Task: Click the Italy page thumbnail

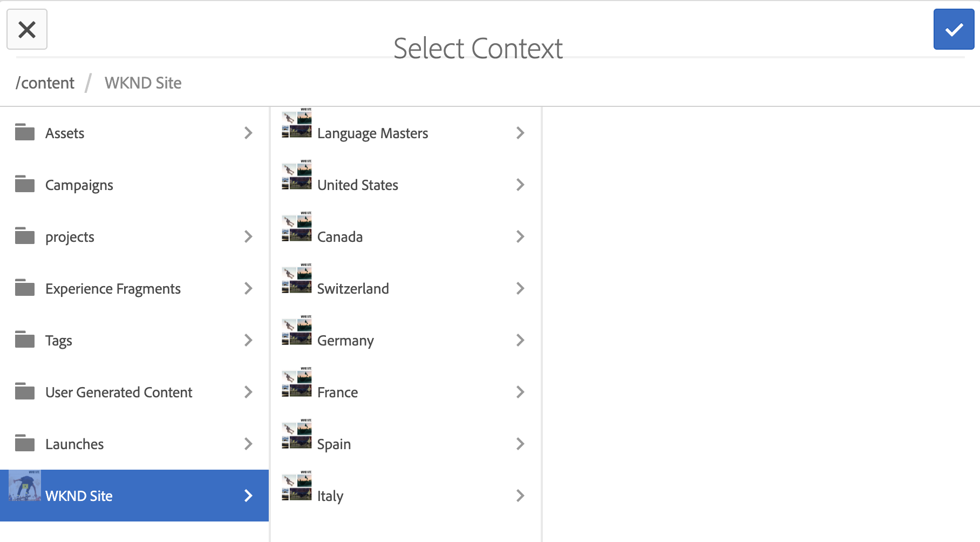Action: coord(297,486)
